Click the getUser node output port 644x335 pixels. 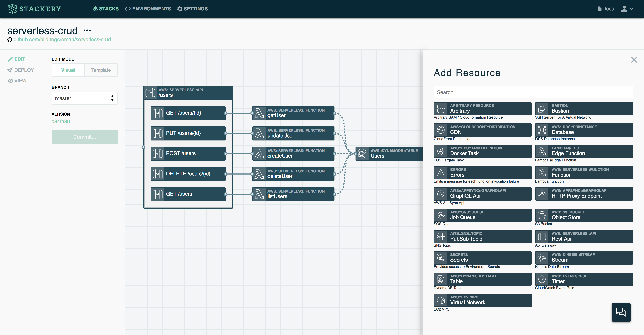click(334, 113)
